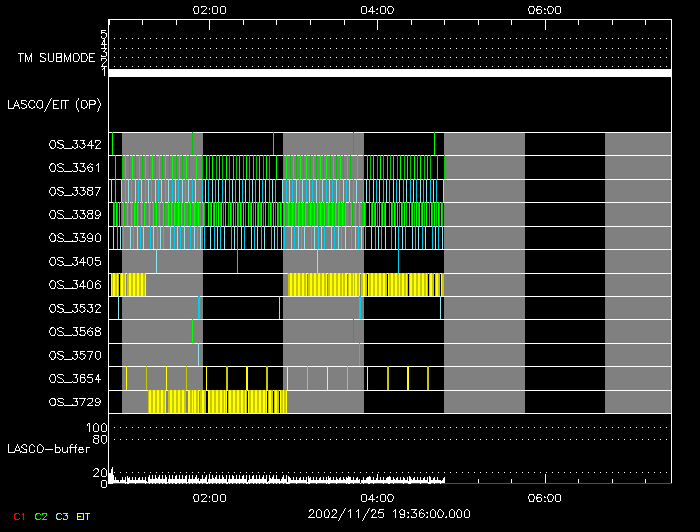This screenshot has width=700, height=532.
Task: Click the green C2 legend entry
Action: [40, 516]
